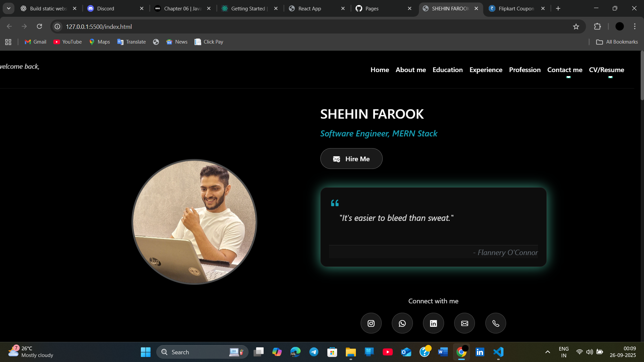Open the Instagram social icon
The width and height of the screenshot is (644, 362).
(371, 323)
